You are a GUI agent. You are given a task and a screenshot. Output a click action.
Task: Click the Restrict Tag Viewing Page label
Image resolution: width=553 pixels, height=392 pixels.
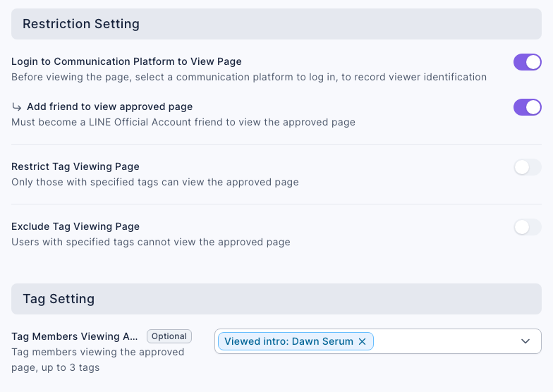[75, 166]
